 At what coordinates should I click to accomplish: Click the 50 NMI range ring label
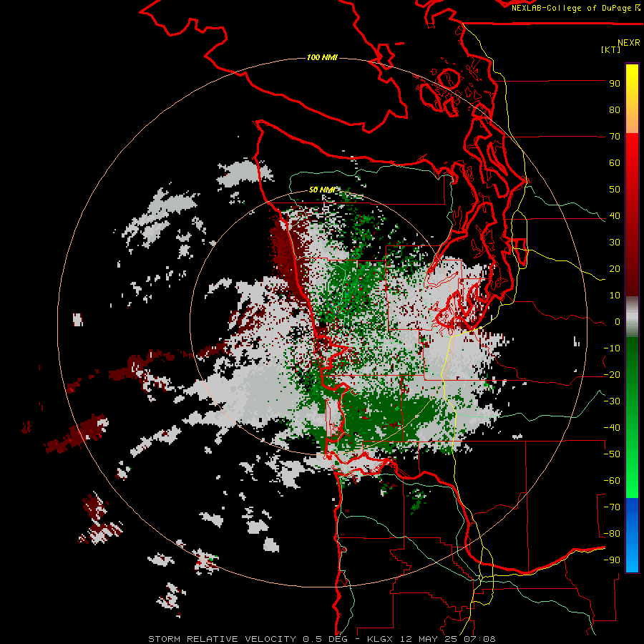322,190
